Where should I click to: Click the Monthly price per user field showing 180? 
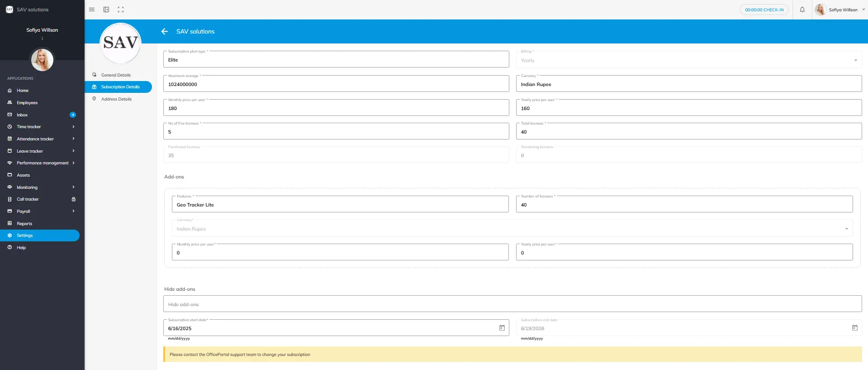click(x=336, y=108)
